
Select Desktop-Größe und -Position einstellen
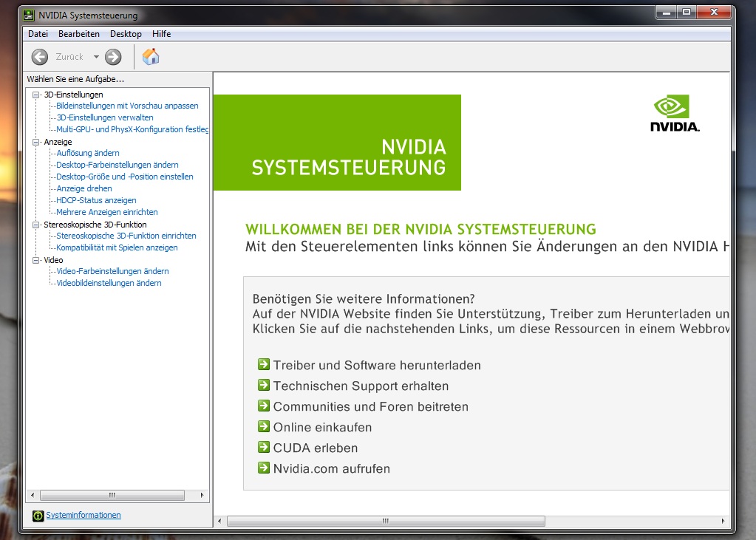pos(125,177)
